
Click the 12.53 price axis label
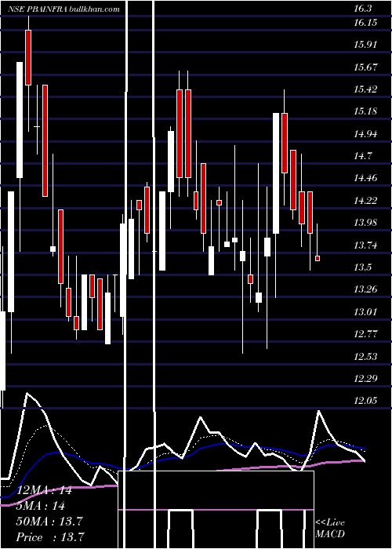366,356
